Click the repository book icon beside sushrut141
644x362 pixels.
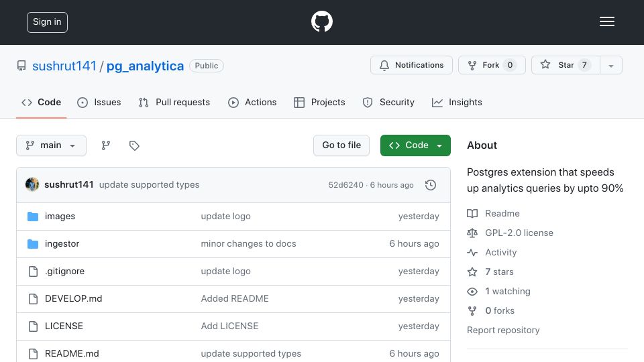(x=21, y=66)
